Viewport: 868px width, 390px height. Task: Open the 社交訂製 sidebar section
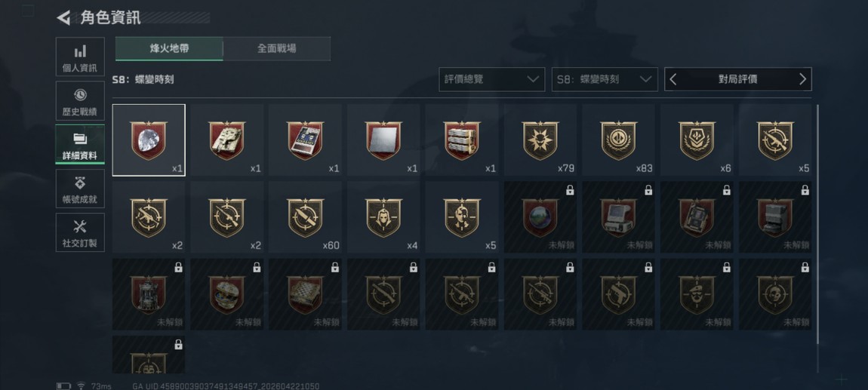point(80,232)
